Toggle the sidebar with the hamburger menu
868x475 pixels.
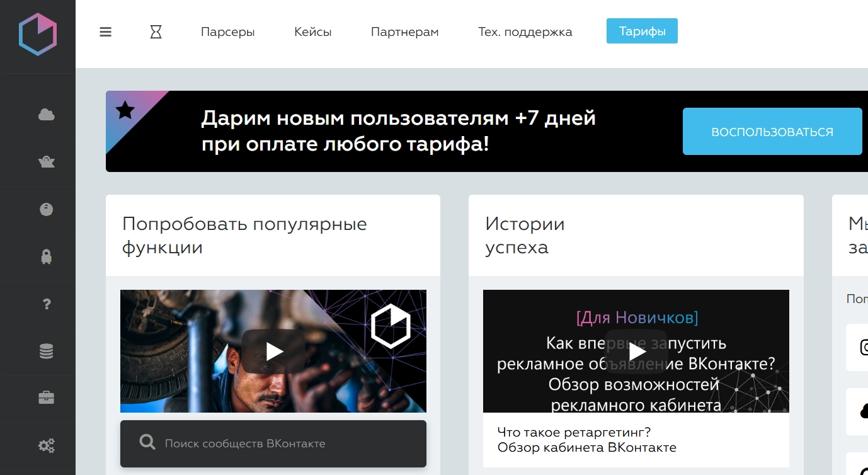click(x=105, y=32)
